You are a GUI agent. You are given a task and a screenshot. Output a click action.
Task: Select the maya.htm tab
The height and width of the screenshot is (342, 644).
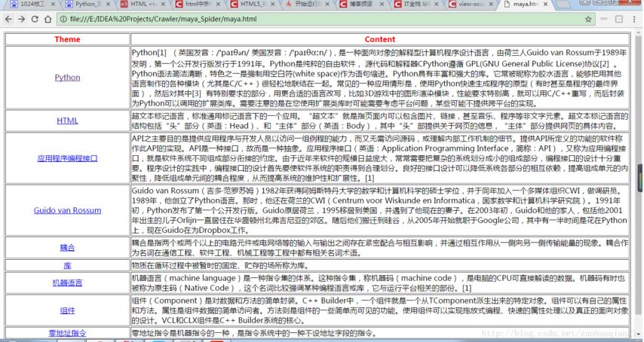526,4
